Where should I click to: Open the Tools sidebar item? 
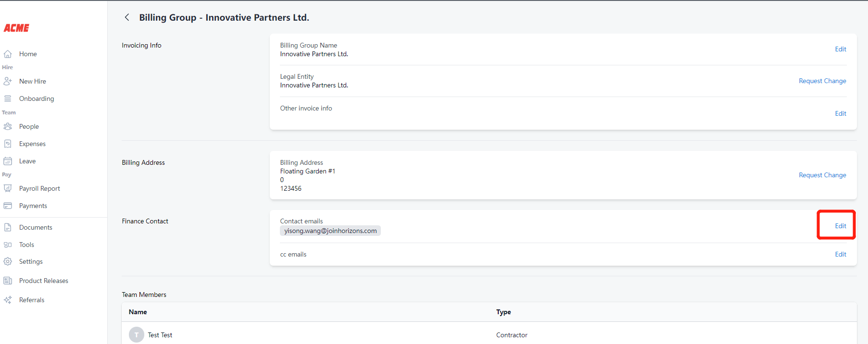pos(26,245)
